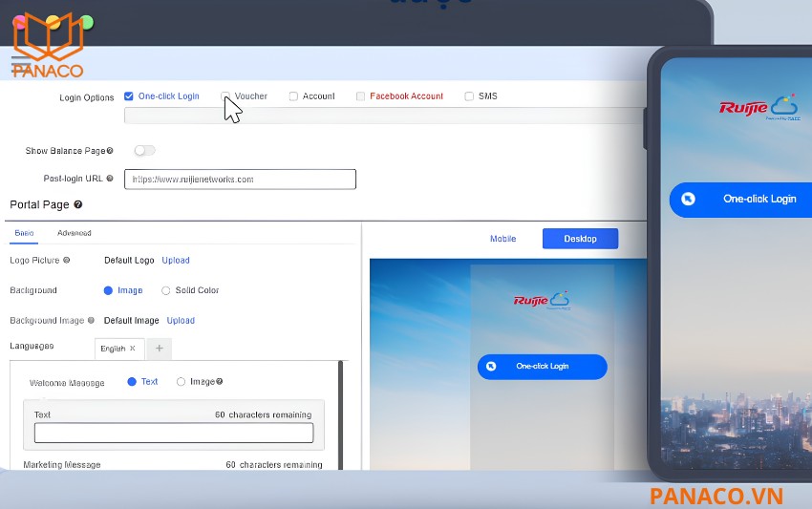Check the Facebook Account login option
The width and height of the screenshot is (812, 509).
(360, 96)
